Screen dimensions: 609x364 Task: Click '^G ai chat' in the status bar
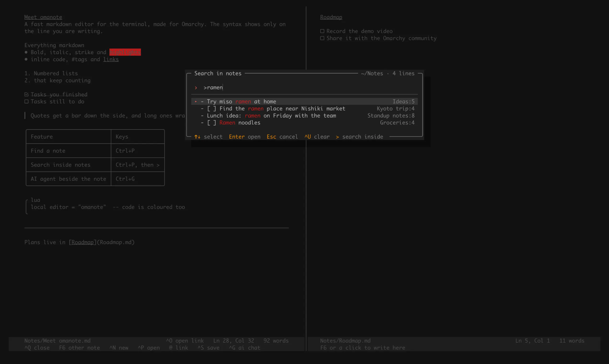pyautogui.click(x=245, y=348)
